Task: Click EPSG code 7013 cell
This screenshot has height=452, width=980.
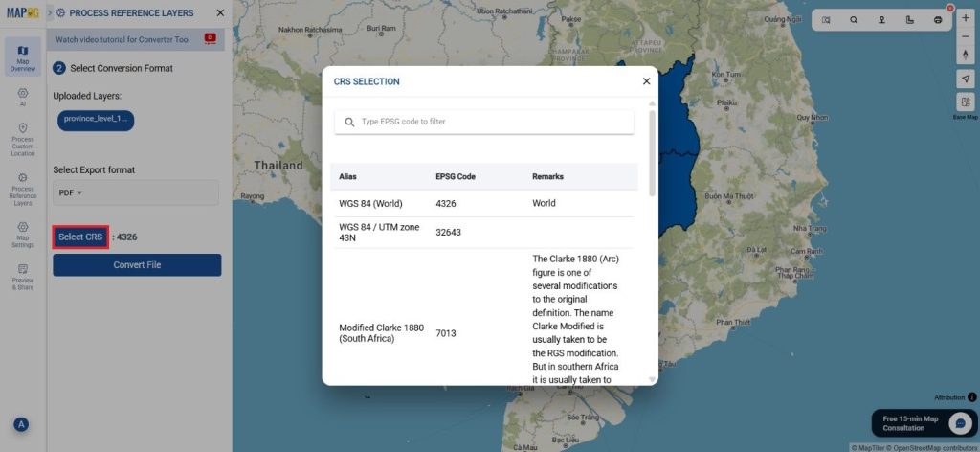Action: (446, 333)
